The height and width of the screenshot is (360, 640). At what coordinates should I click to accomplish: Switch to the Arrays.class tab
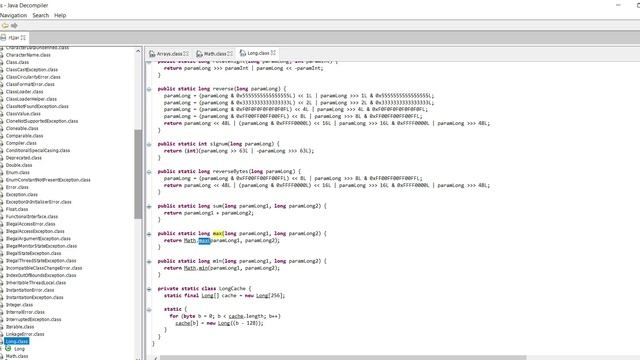pos(169,53)
